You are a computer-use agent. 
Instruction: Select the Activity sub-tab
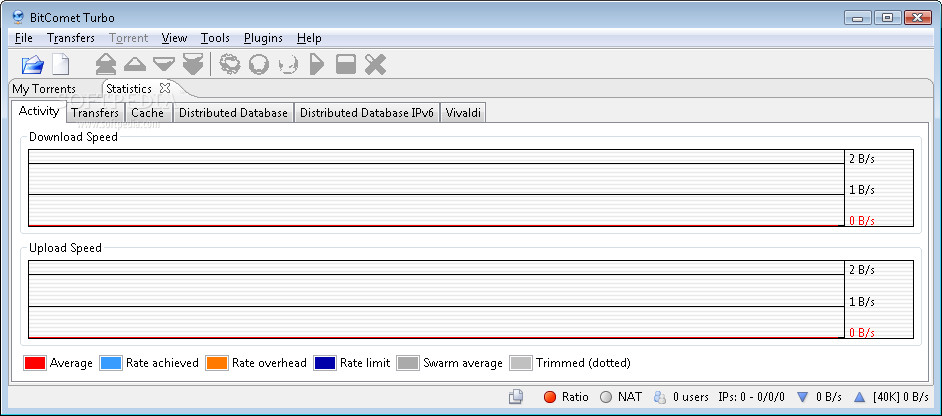[x=39, y=111]
